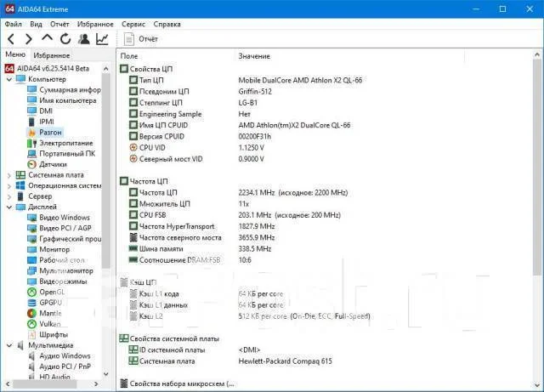Image resolution: width=544 pixels, height=392 pixels.
Task: Select the Mantle tree item
Action: (x=44, y=313)
